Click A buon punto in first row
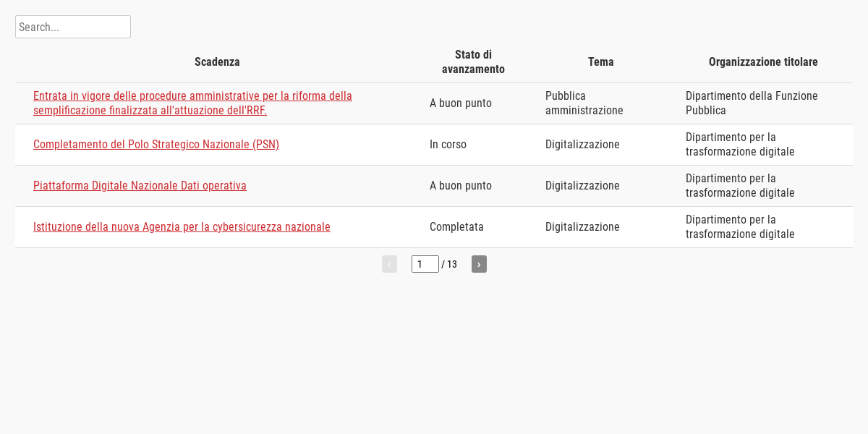 point(461,103)
